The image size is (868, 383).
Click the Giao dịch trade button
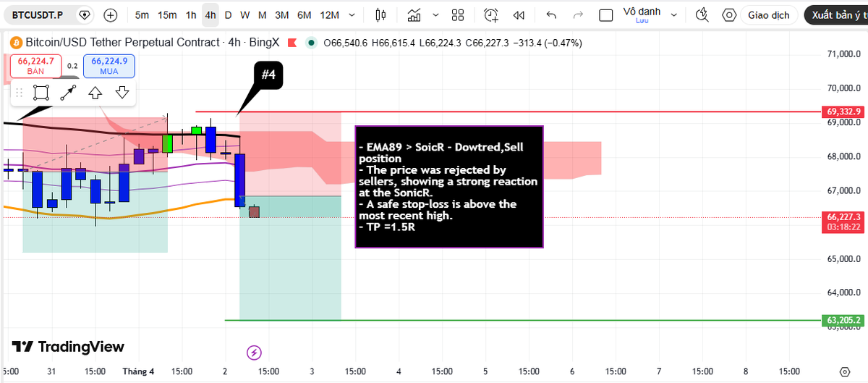pyautogui.click(x=770, y=14)
